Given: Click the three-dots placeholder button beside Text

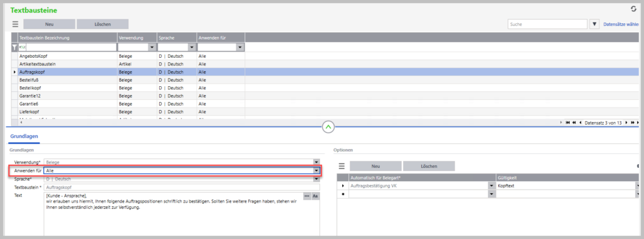Looking at the screenshot, I should (307, 196).
